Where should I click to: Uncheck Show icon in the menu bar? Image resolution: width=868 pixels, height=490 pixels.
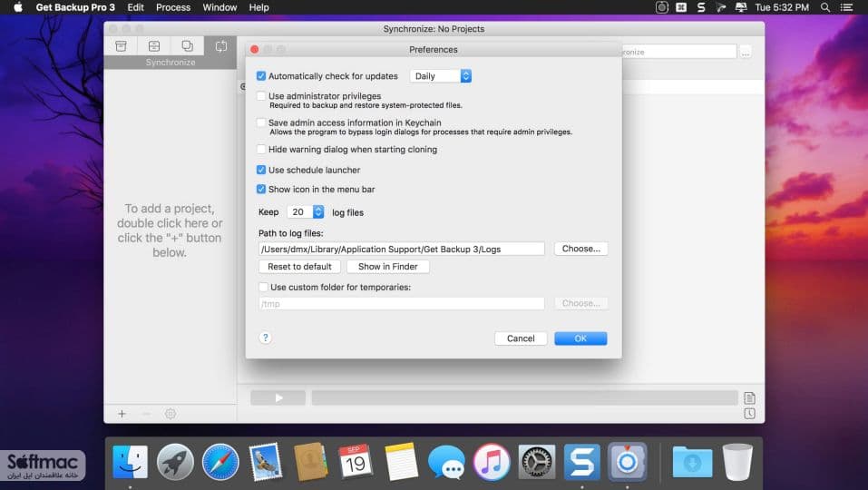261,189
